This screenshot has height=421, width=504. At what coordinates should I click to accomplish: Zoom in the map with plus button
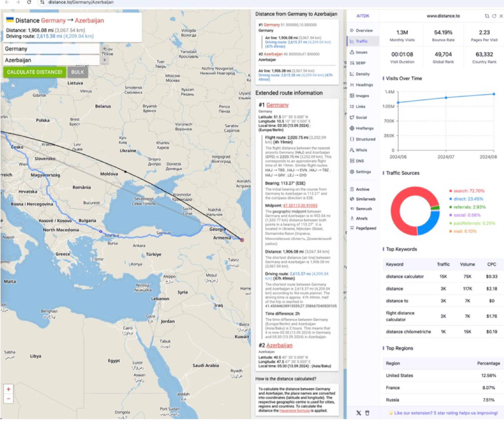(x=8, y=389)
